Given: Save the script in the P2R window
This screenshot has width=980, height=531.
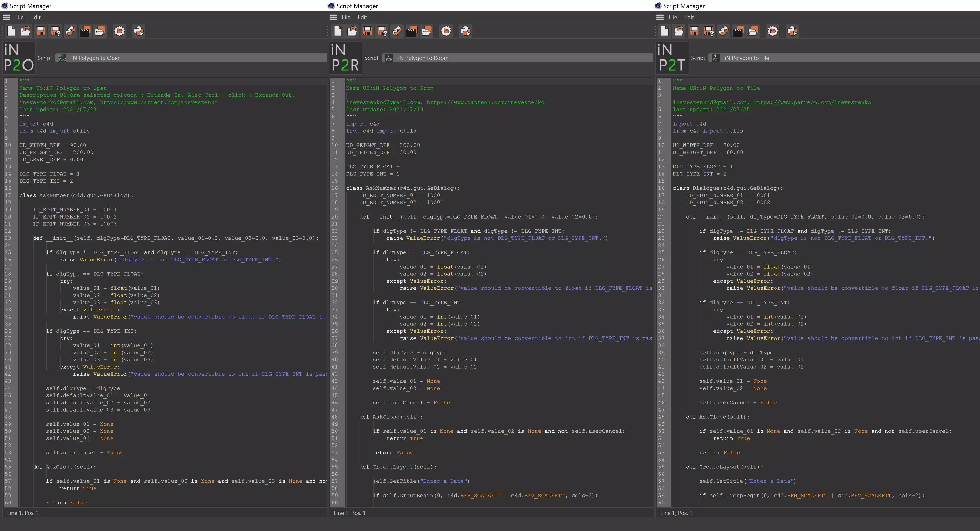Looking at the screenshot, I should pos(367,31).
